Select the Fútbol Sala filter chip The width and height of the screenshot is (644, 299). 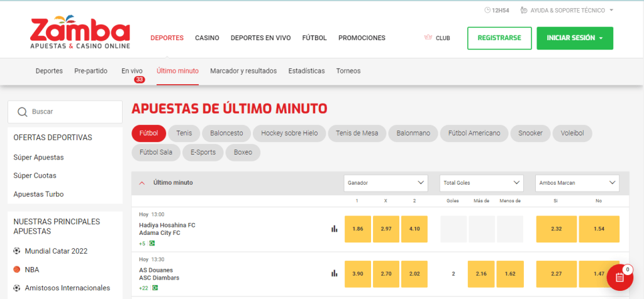tap(156, 153)
